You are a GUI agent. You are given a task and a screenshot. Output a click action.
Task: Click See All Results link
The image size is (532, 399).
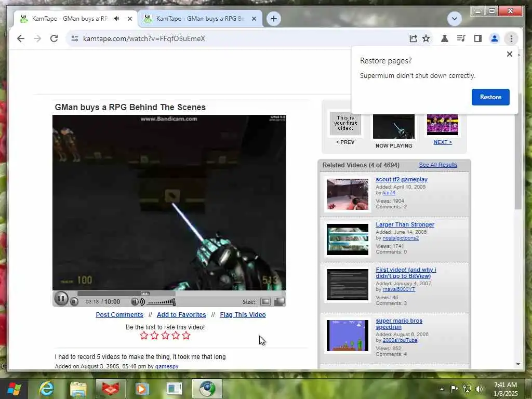click(438, 165)
